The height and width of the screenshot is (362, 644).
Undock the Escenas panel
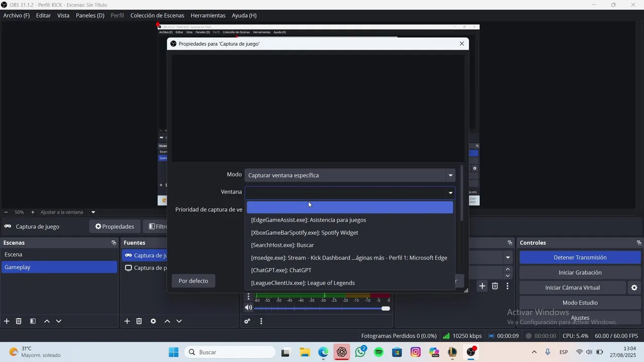tap(114, 243)
